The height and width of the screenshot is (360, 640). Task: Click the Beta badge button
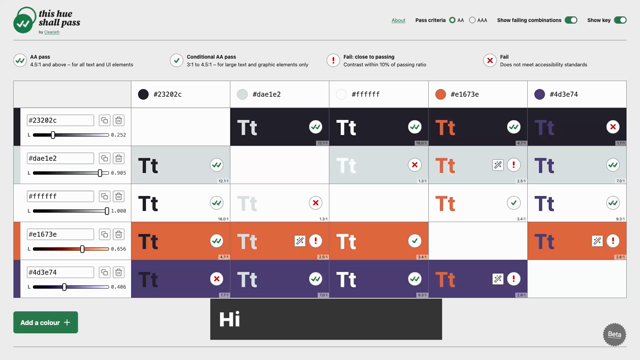point(614,335)
